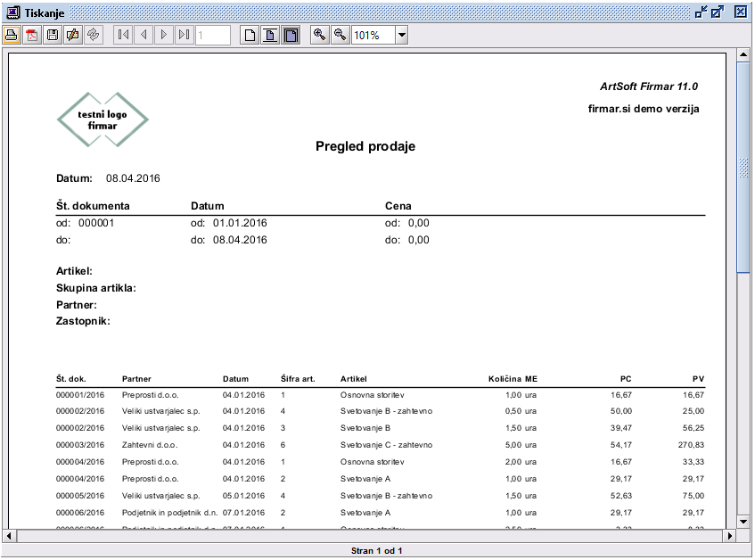
Task: Click the 'Skupina artikla:' label
Action: click(x=96, y=288)
